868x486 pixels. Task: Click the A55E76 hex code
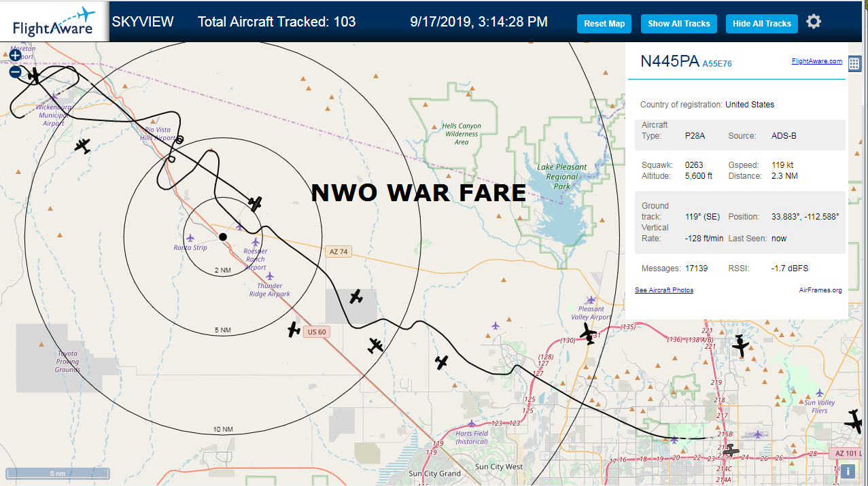pyautogui.click(x=717, y=64)
